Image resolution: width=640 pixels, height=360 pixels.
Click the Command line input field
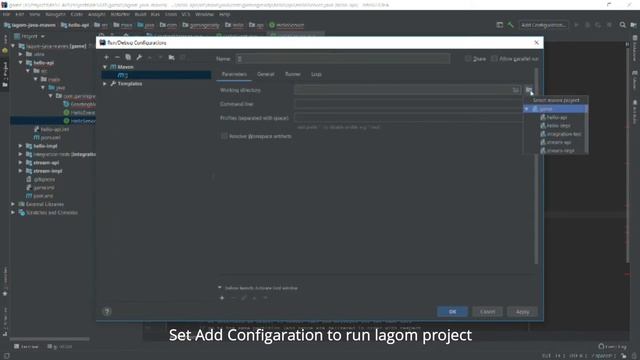coord(409,104)
